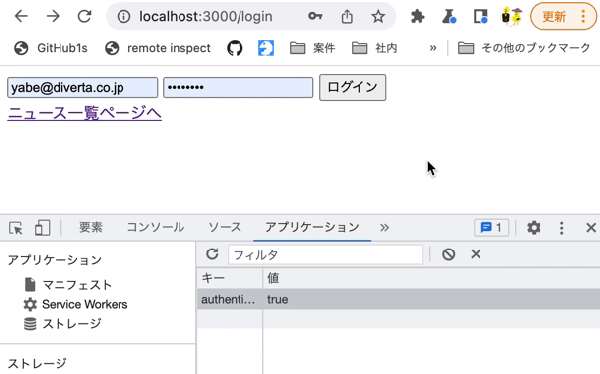Open DevTools settings gear
600x374 pixels.
click(533, 228)
